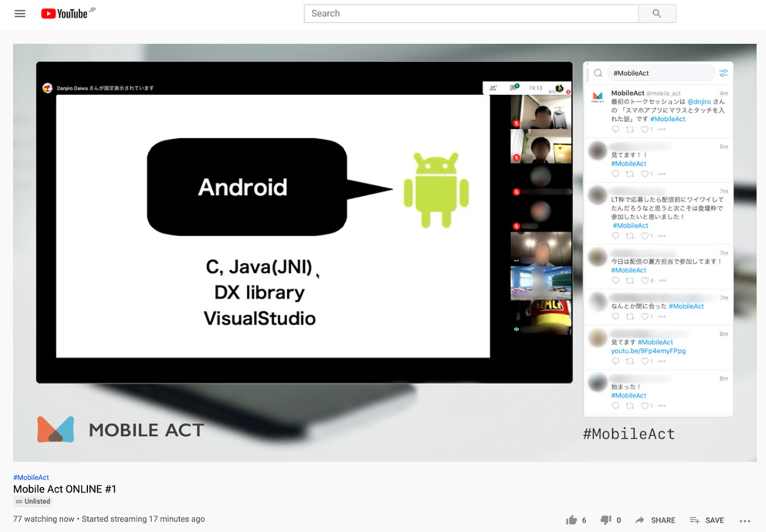This screenshot has width=766, height=532.
Task: Retweet the MobileAct account's tweet
Action: (x=630, y=129)
